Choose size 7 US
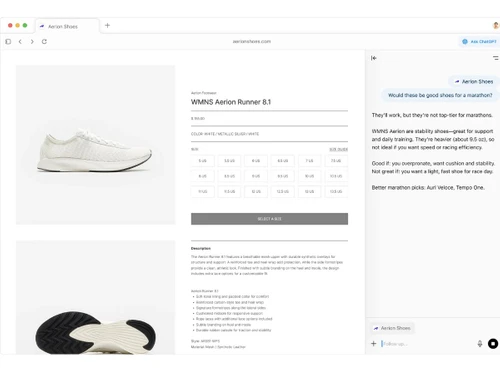This screenshot has width=500, height=375. [x=309, y=161]
